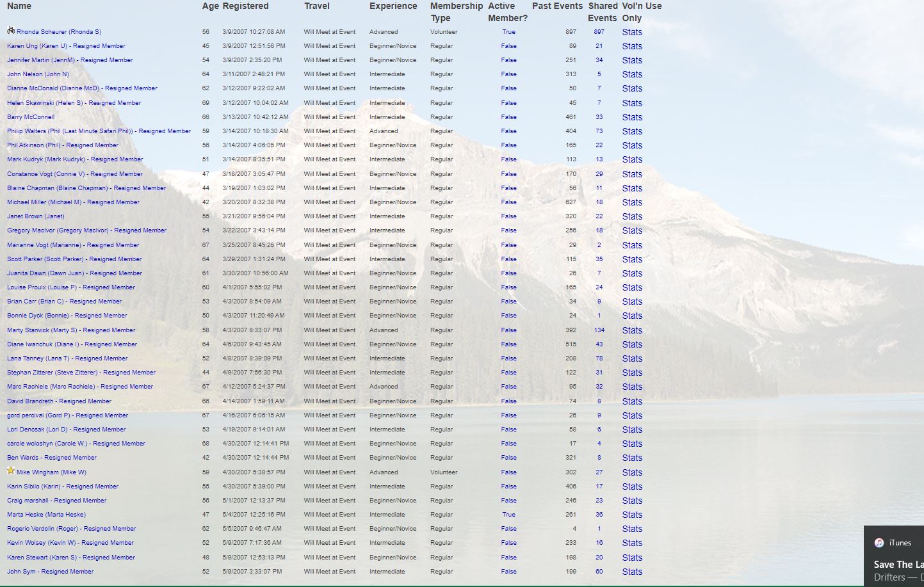Click False active status for Janet Brown

click(508, 216)
